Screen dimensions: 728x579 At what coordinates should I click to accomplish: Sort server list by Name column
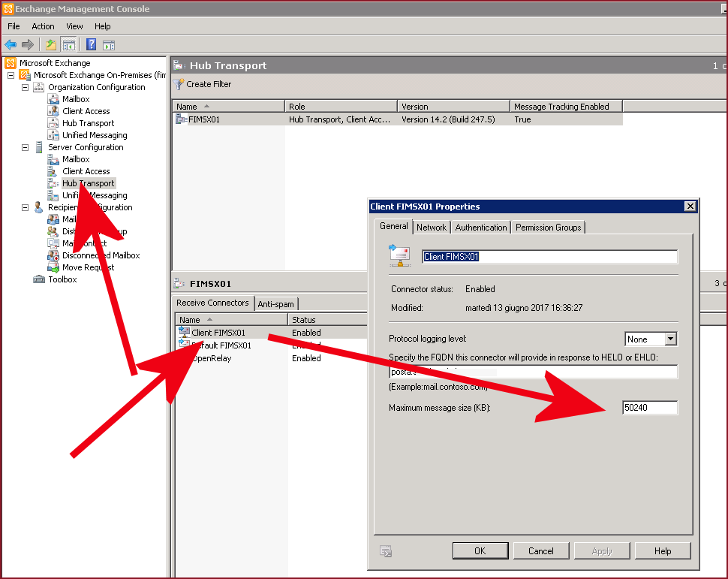click(x=228, y=107)
